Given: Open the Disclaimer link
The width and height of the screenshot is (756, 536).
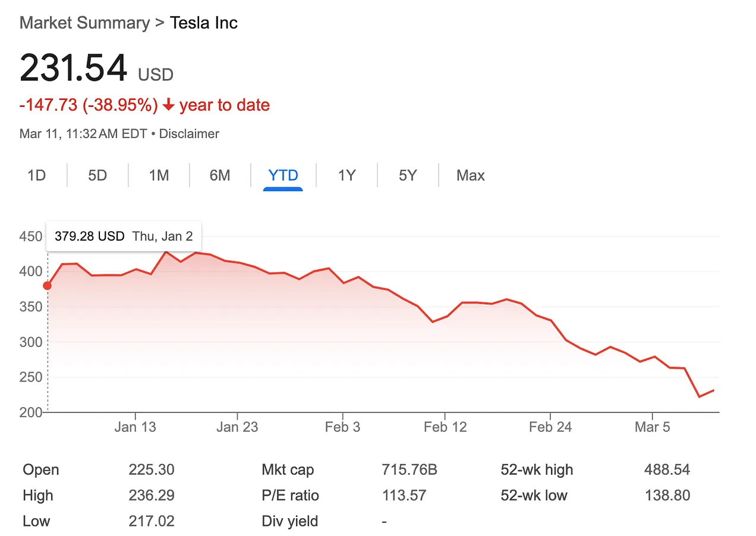Looking at the screenshot, I should click(189, 134).
